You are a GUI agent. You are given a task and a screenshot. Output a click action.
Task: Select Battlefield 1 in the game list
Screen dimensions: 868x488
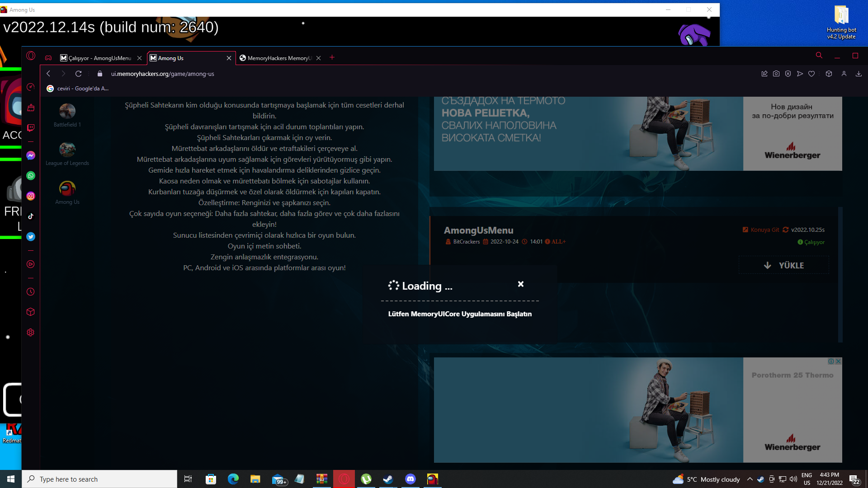(67, 116)
